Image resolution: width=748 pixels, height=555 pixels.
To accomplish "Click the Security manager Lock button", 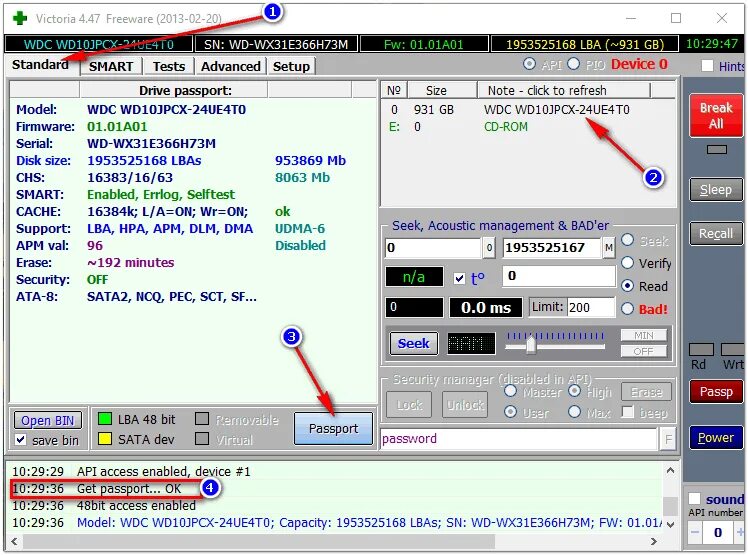I will pos(409,405).
